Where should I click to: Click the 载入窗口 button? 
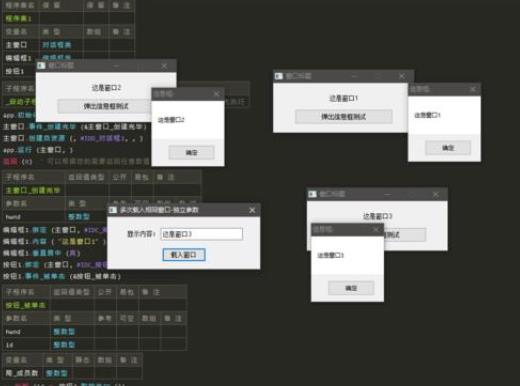[184, 255]
